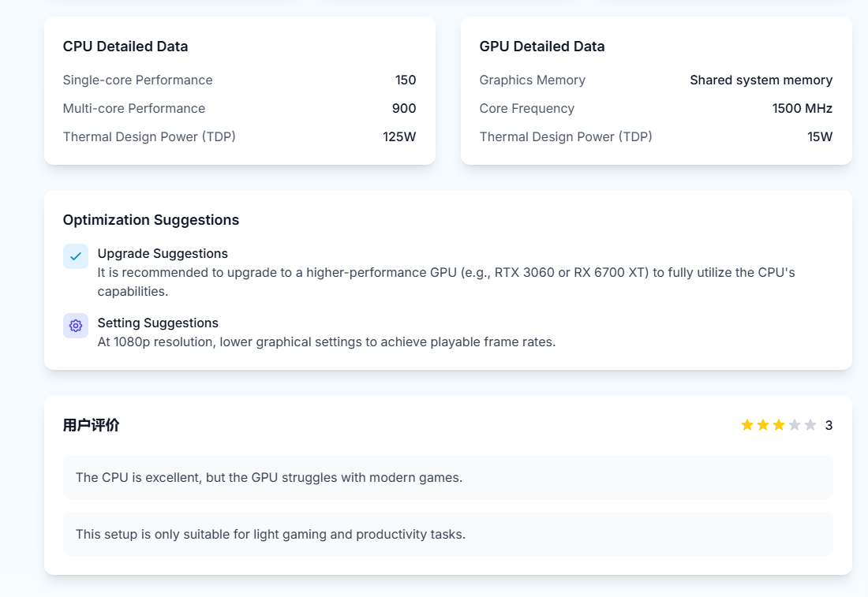The image size is (868, 597).
Task: Select the fifth gray rating star
Action: coord(810,425)
